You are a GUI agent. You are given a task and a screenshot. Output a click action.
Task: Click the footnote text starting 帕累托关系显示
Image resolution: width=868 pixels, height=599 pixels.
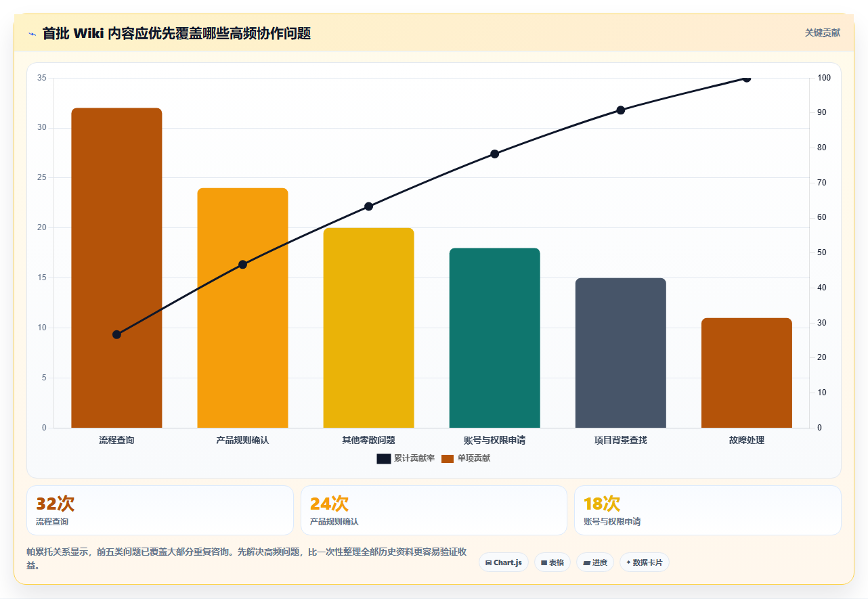point(246,558)
